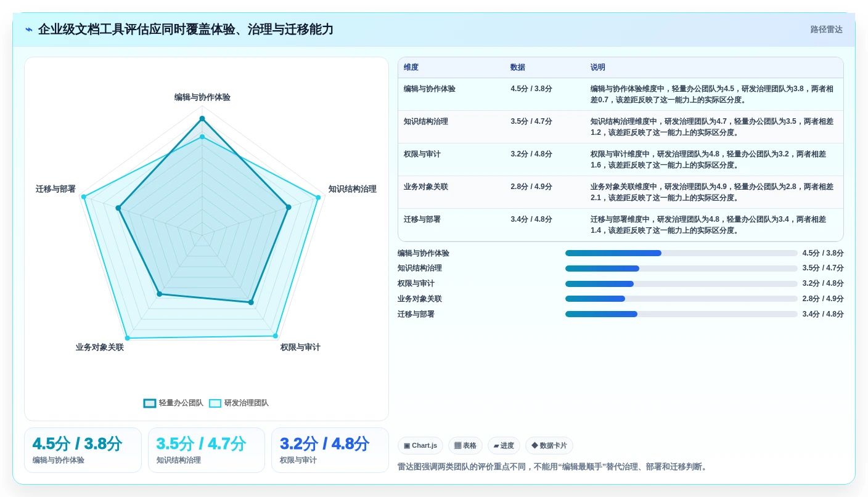Select the 进度 tag

click(504, 445)
